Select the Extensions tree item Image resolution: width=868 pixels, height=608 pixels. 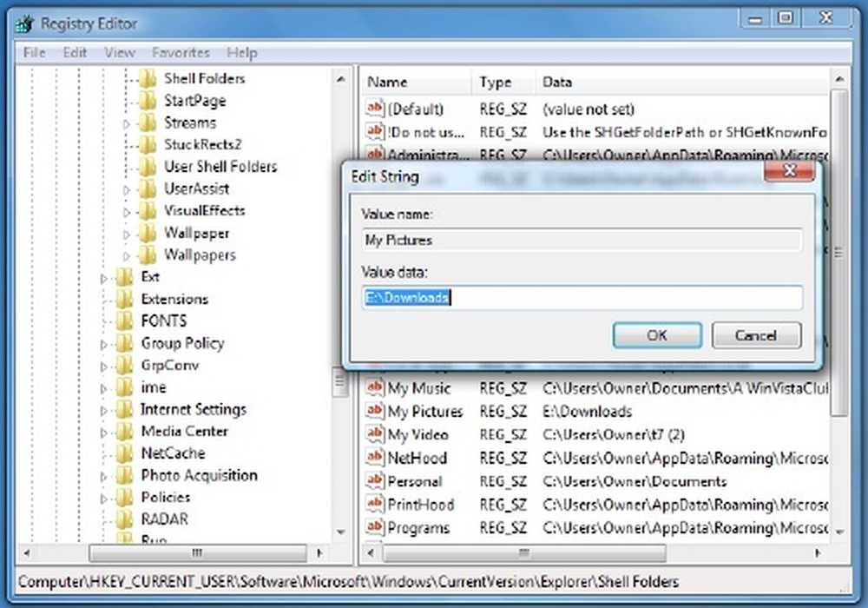pyautogui.click(x=174, y=299)
